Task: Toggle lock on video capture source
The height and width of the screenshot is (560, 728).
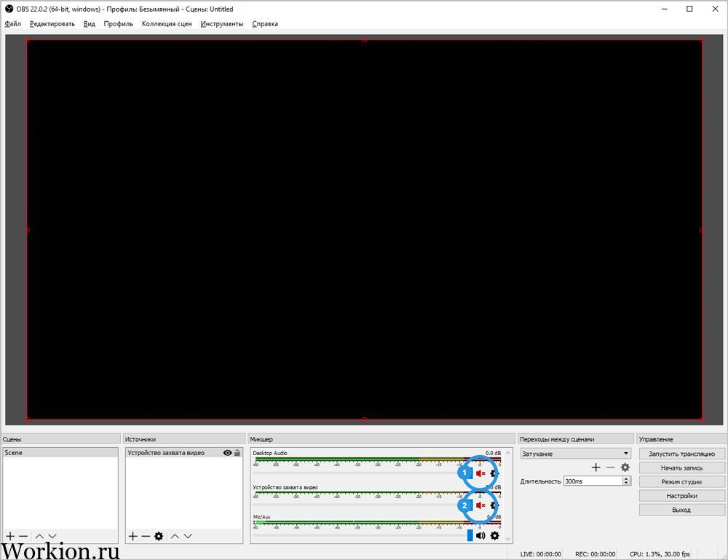Action: pyautogui.click(x=237, y=453)
